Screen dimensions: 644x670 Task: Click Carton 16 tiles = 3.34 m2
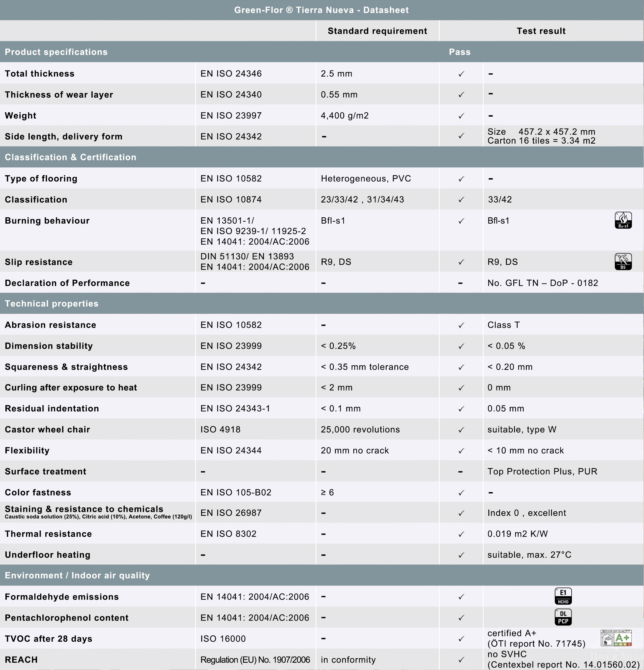(541, 140)
